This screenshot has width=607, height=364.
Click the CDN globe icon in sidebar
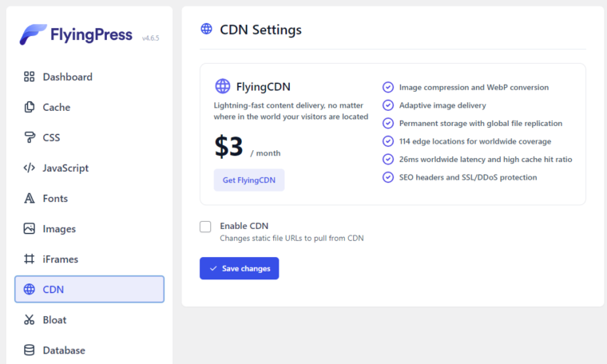click(29, 289)
